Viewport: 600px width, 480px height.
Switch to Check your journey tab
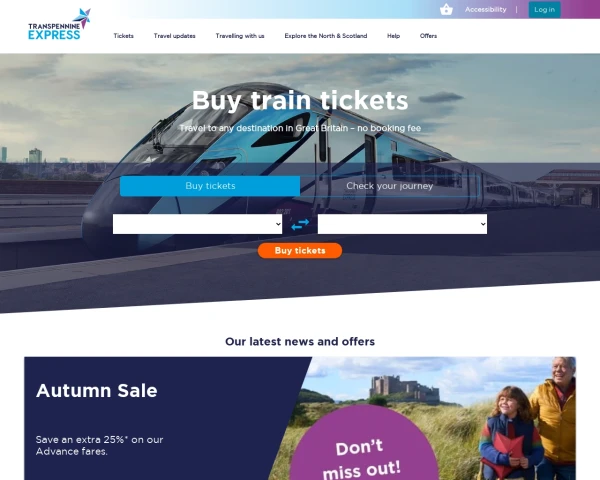(390, 186)
